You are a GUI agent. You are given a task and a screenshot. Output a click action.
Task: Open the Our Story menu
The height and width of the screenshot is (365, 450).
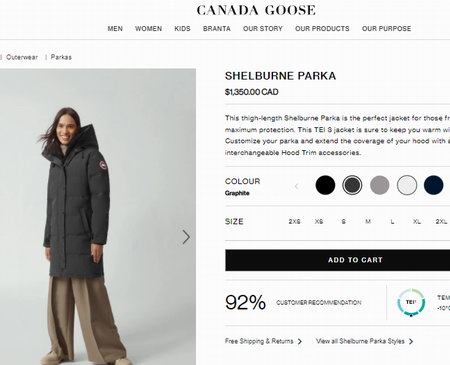pos(263,29)
